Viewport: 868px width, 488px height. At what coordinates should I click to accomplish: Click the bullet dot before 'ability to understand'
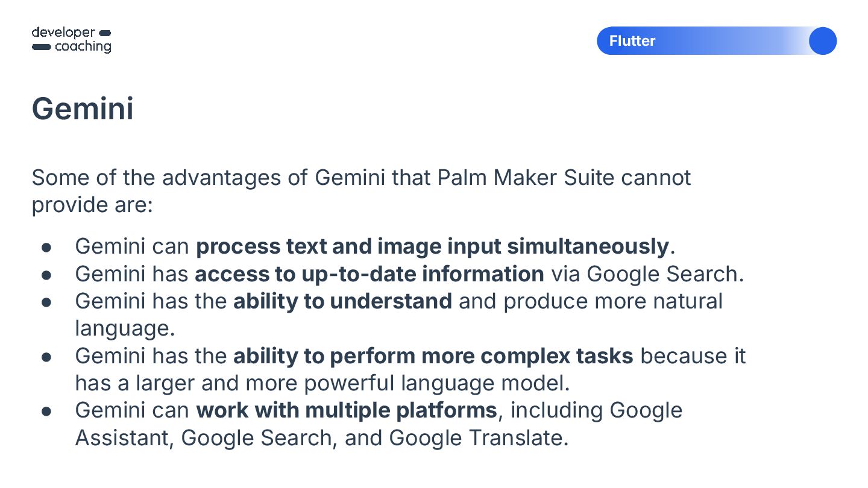(x=46, y=302)
